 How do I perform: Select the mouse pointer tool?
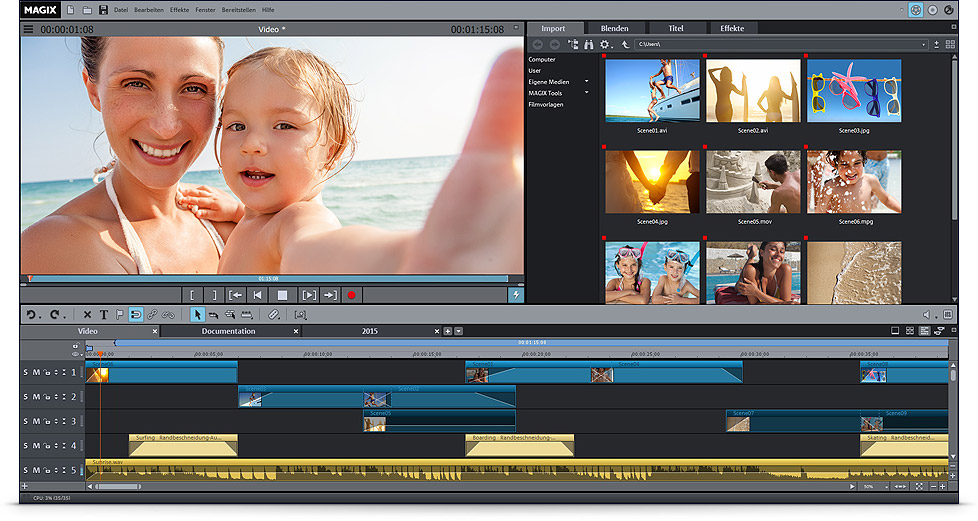pos(197,315)
